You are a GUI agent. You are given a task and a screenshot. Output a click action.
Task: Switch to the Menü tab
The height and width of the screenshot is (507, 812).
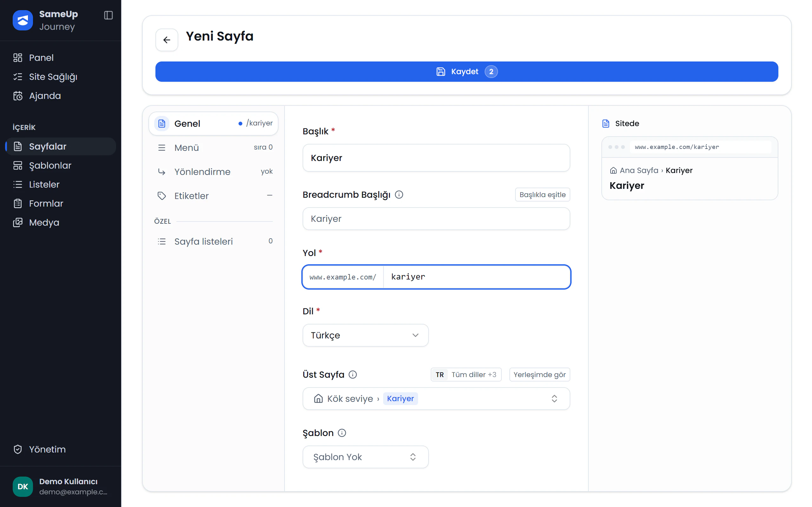(x=213, y=148)
